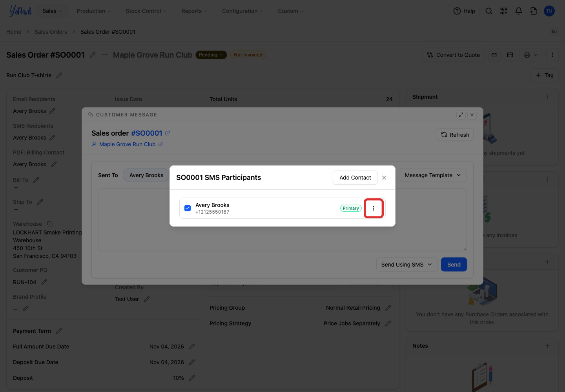The image size is (565, 392).
Task: Open sales order more options menu
Action: pyautogui.click(x=552, y=55)
